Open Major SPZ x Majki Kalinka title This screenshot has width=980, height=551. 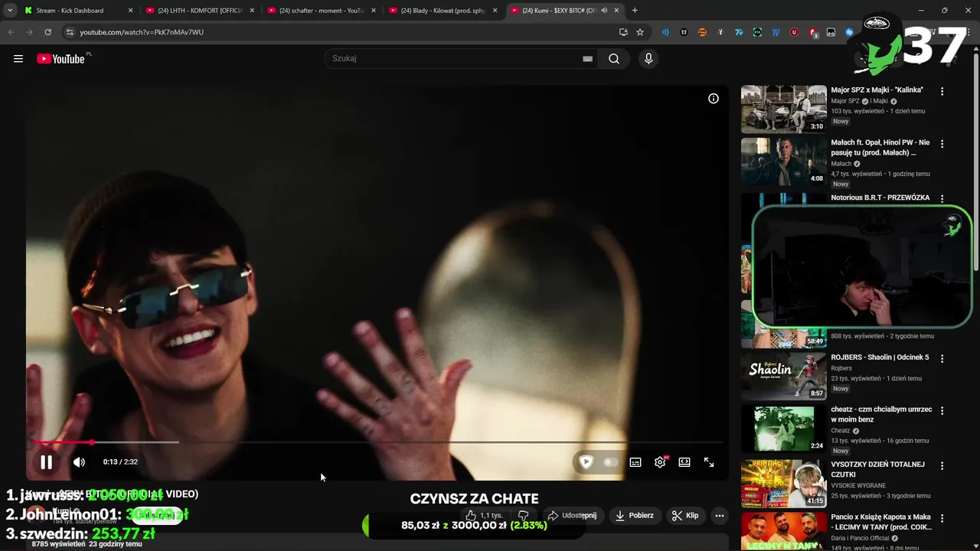pos(877,90)
